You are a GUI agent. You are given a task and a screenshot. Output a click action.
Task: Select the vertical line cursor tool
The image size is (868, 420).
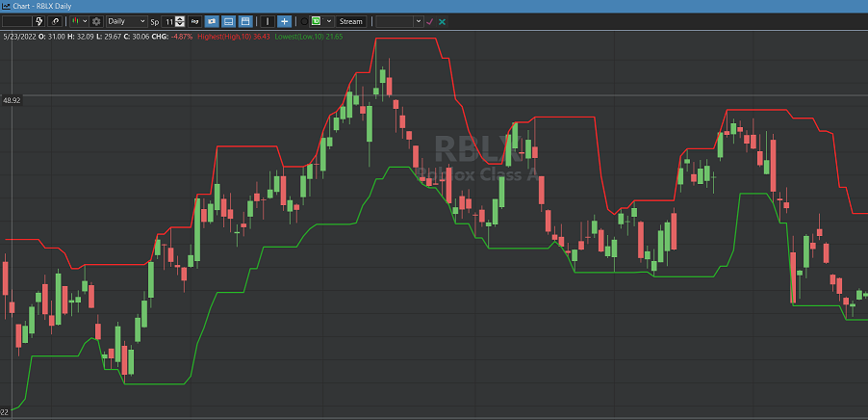[268, 21]
